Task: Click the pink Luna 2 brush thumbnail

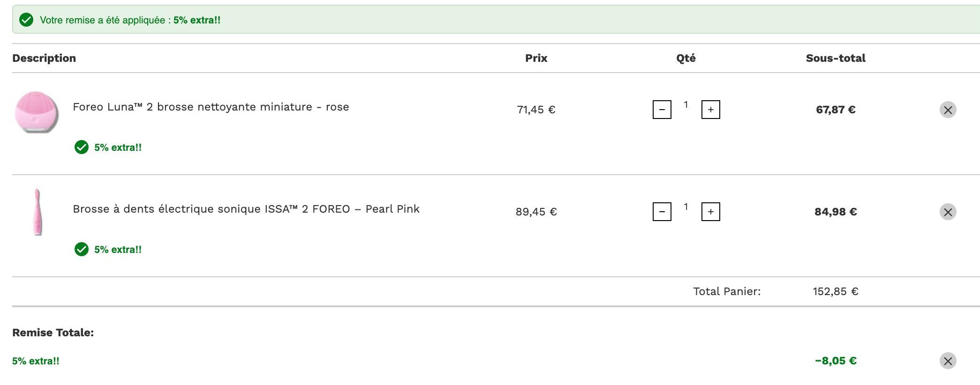Action: [37, 112]
